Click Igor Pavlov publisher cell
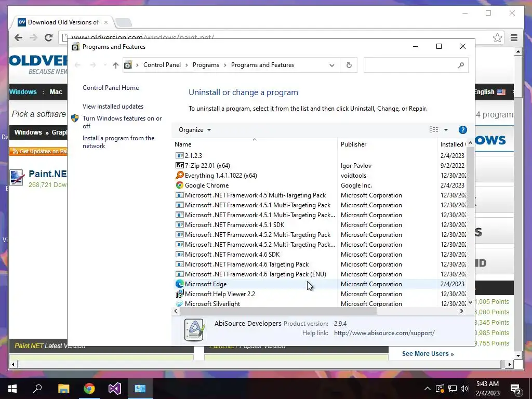 pos(356,166)
